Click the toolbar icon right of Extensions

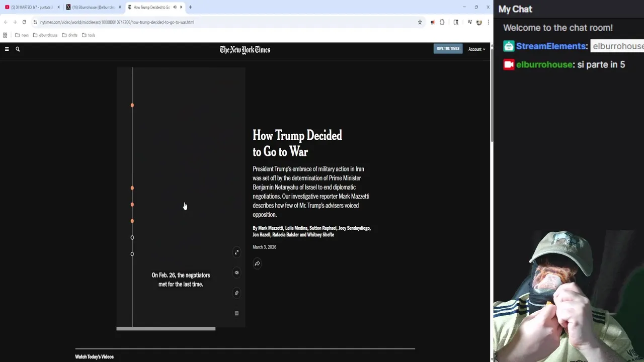click(456, 22)
